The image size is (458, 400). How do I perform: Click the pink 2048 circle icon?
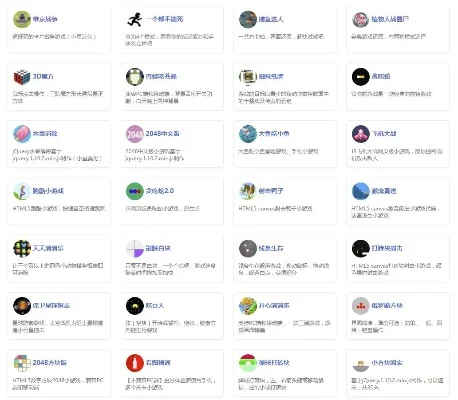click(x=135, y=134)
